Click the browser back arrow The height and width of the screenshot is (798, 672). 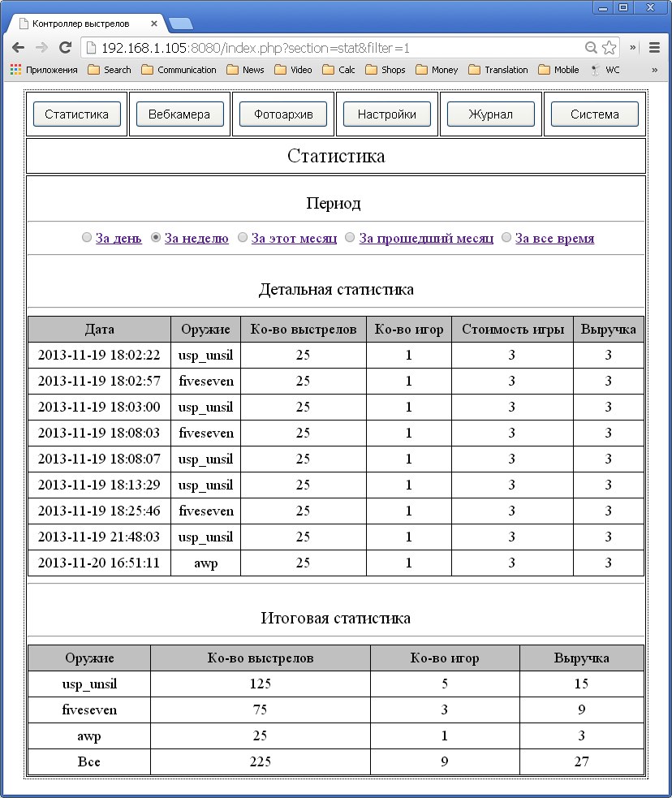[x=18, y=47]
